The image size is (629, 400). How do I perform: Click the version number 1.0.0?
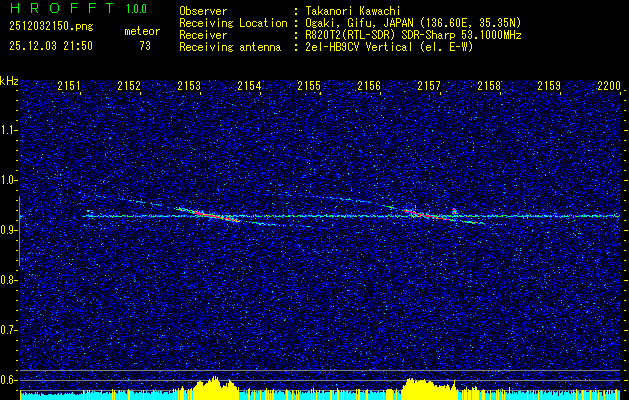point(136,8)
